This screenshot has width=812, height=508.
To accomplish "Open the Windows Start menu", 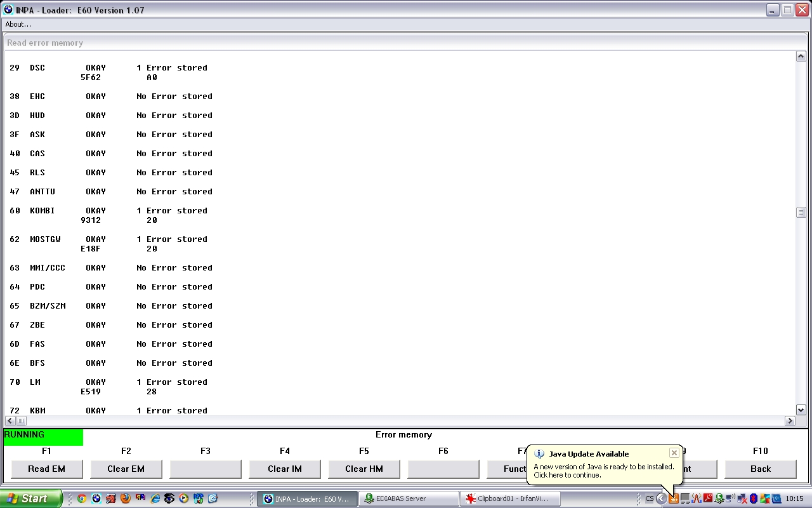I will 30,498.
